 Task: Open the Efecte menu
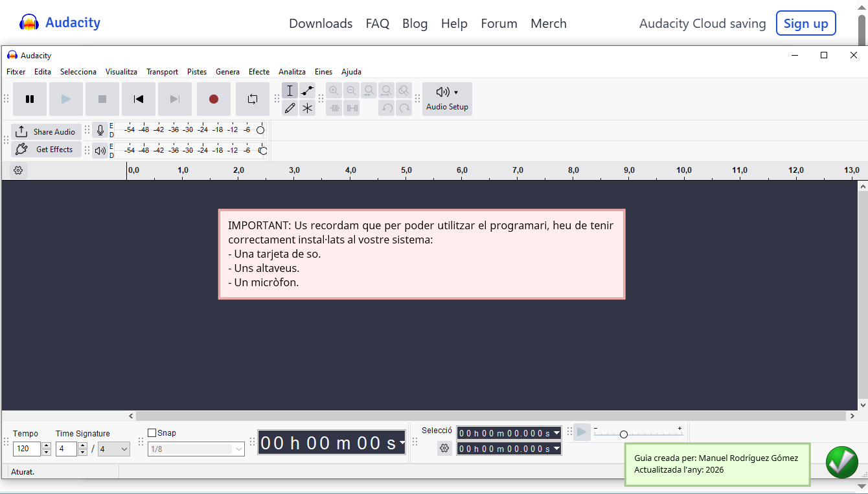coord(259,72)
